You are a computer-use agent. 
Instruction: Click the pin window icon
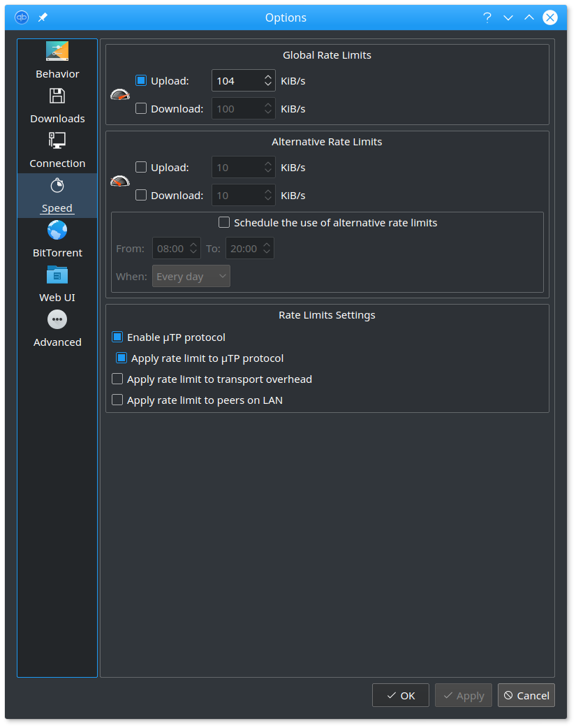pyautogui.click(x=43, y=17)
